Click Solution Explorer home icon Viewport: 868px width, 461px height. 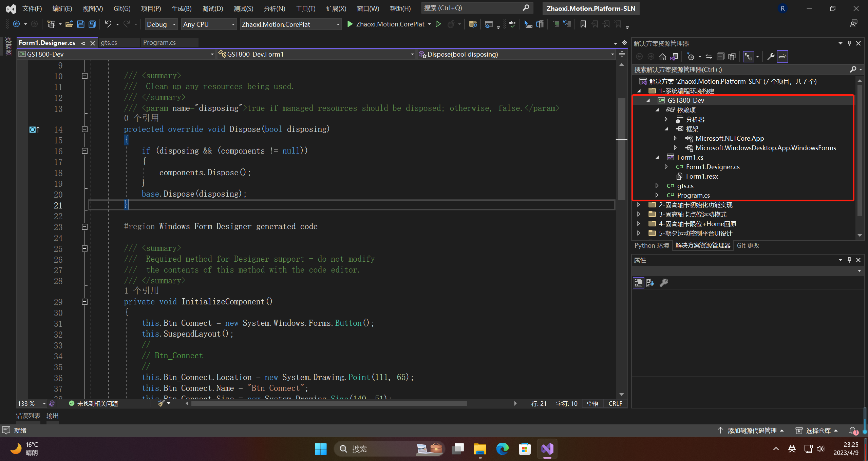tap(662, 57)
